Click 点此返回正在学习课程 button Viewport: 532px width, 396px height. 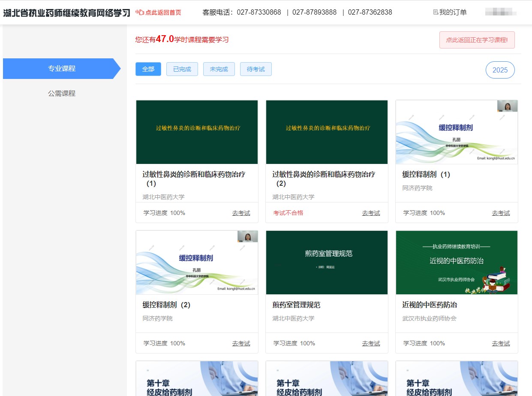pyautogui.click(x=477, y=40)
